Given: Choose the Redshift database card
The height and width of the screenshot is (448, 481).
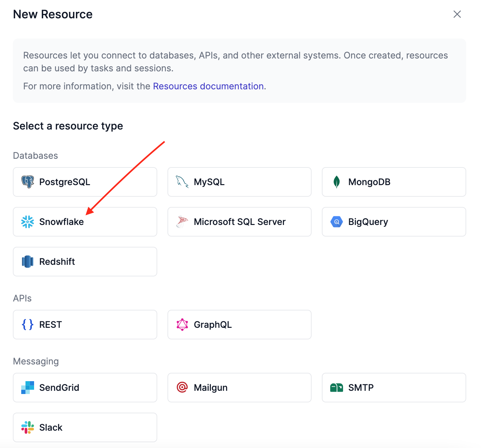Looking at the screenshot, I should 85,262.
